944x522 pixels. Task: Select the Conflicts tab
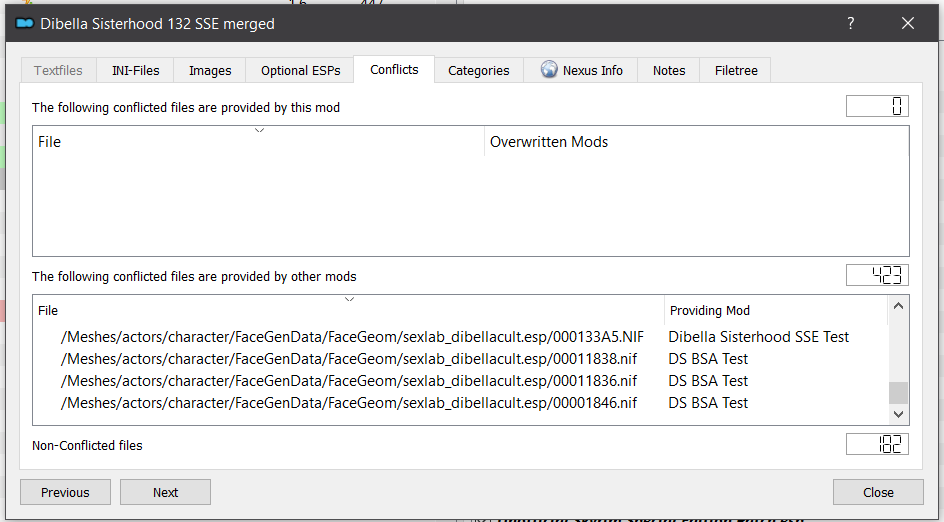(x=394, y=69)
